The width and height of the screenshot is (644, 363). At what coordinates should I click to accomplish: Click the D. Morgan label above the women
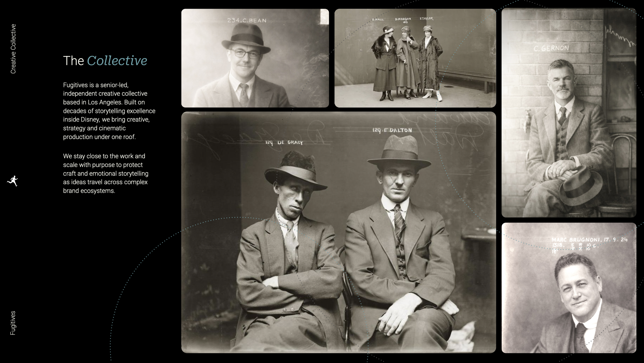403,19
